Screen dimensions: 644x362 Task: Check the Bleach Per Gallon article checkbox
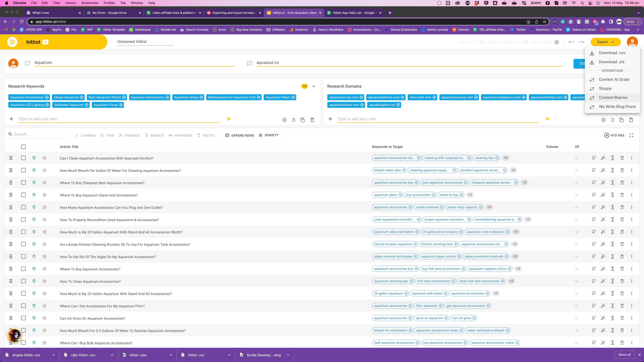coord(23,170)
